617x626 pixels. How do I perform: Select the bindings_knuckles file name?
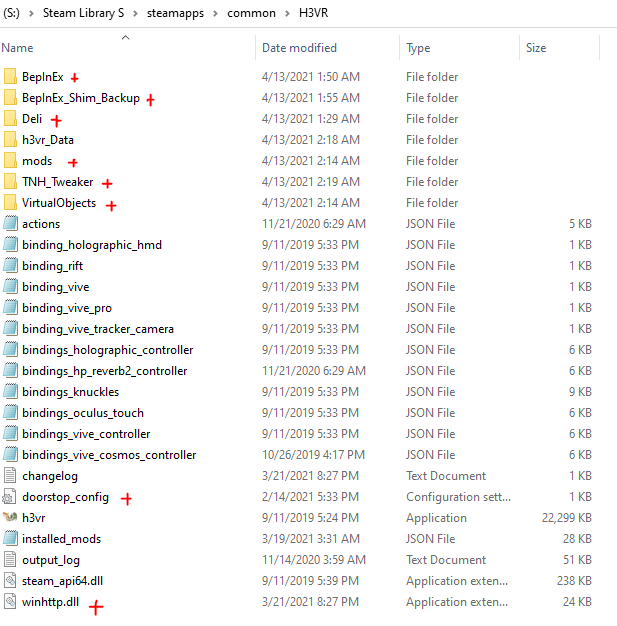[x=71, y=392]
